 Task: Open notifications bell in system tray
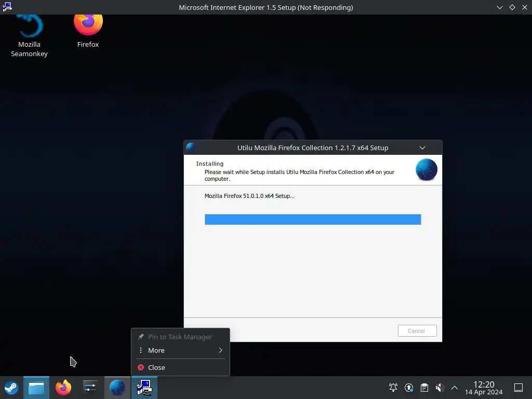(393, 388)
